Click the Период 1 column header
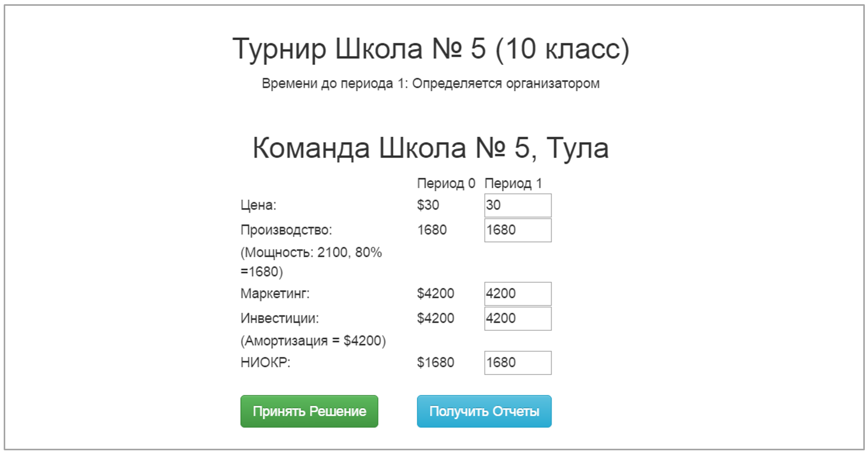Viewport: 868px width, 454px height. click(x=513, y=183)
